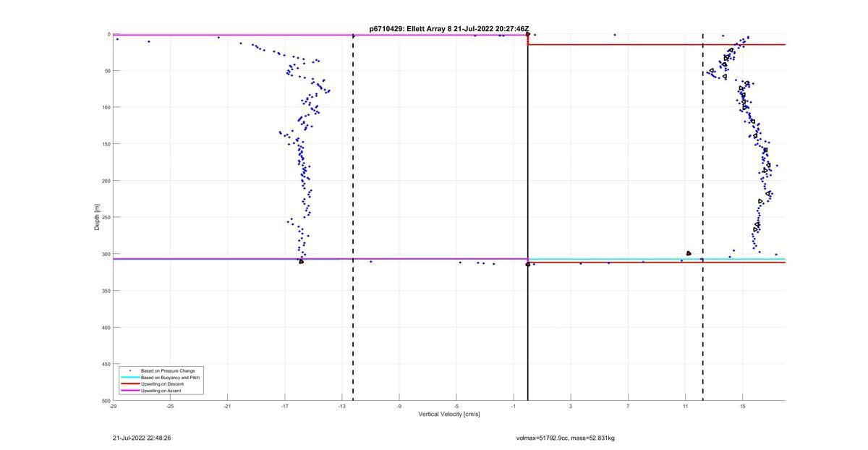Click the 'Depth [m]' y-axis label
Image resolution: width=868 pixels, height=450 pixels.
(x=96, y=217)
